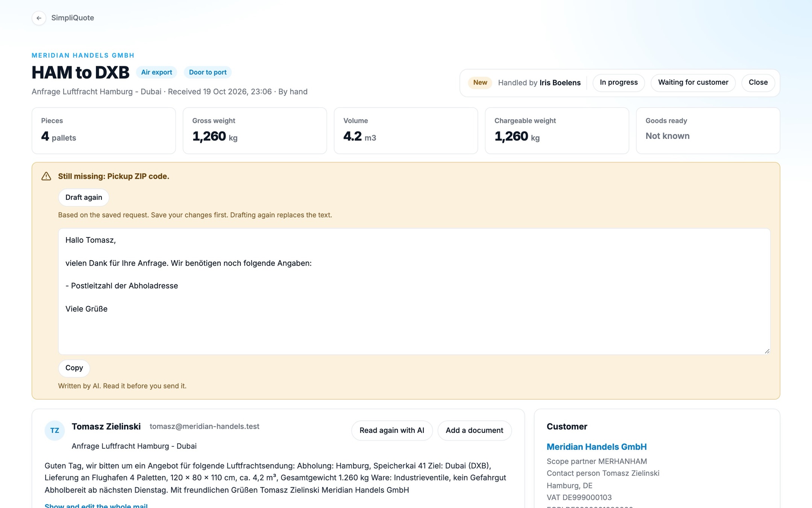Mark request as Waiting for customer
Image resolution: width=812 pixels, height=508 pixels.
click(x=693, y=82)
